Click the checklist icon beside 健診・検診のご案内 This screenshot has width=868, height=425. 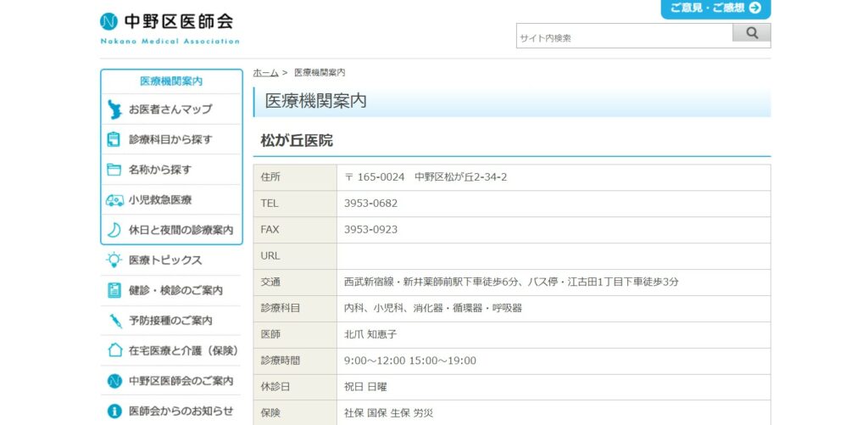114,290
